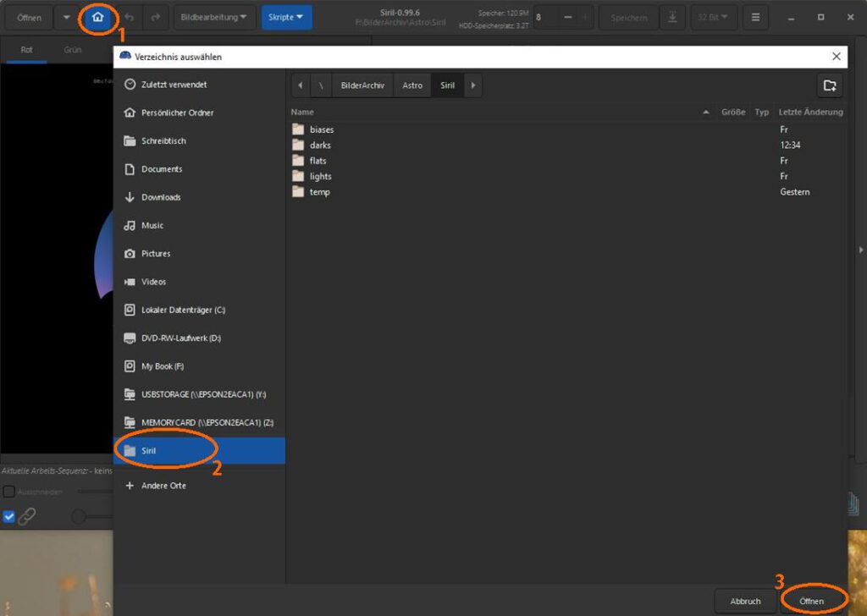Open the Skripte dropdown menu
867x616 pixels.
point(286,18)
